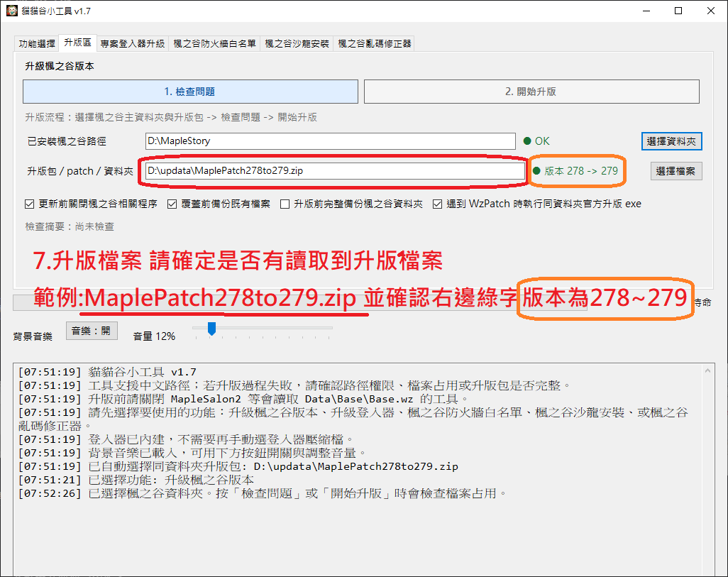Image resolution: width=728 pixels, height=577 pixels.
Task: Open the 專案登入器升級 tab
Action: tap(132, 44)
